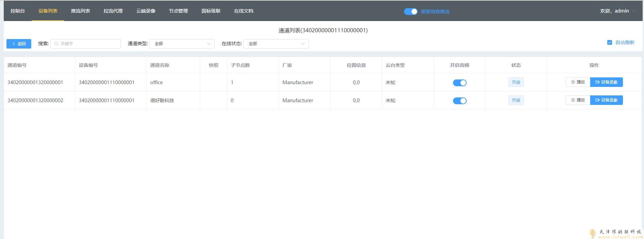The width and height of the screenshot is (644, 239).
Task: Toggle 开启音频 switch for 很好联科技 channel
Action: tap(459, 100)
